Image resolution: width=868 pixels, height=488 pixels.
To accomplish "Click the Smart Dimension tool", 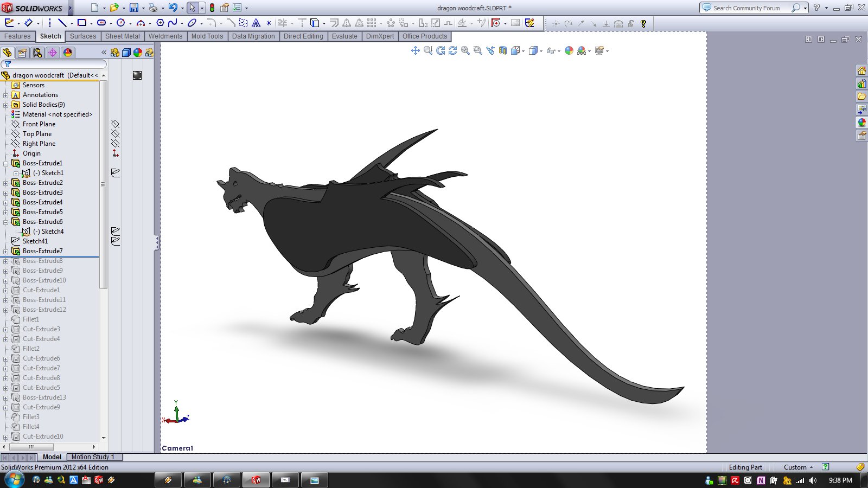I will point(28,23).
